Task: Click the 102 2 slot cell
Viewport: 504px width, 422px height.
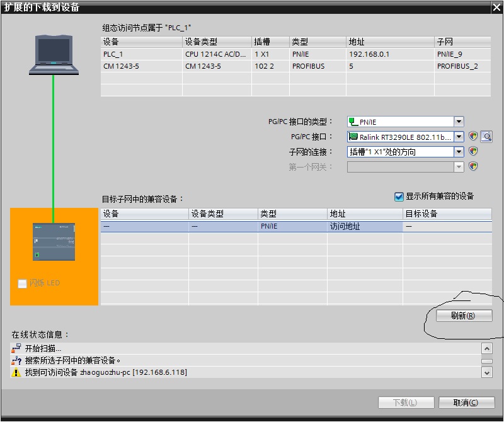Action: click(270, 66)
